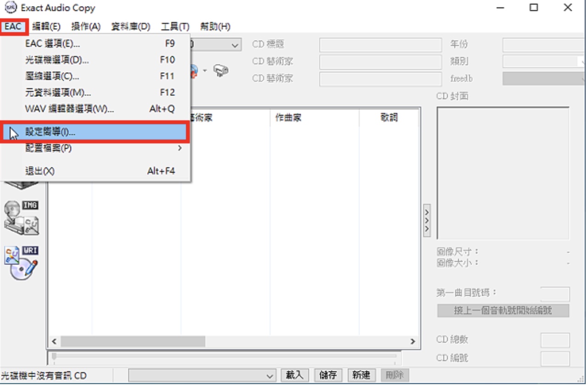Click the horizontal scrollbar thumb in track list
Viewport: 588px width, 385px height.
(x=133, y=341)
